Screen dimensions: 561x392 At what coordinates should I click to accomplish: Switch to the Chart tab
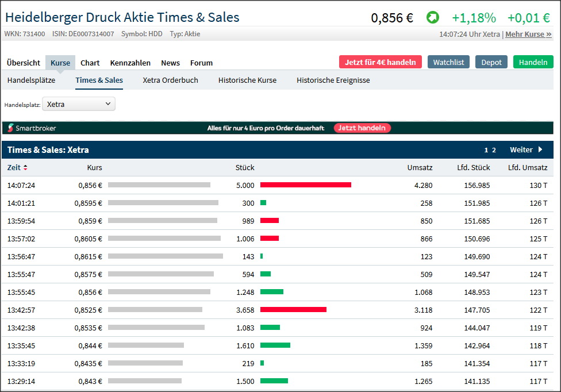(x=90, y=63)
